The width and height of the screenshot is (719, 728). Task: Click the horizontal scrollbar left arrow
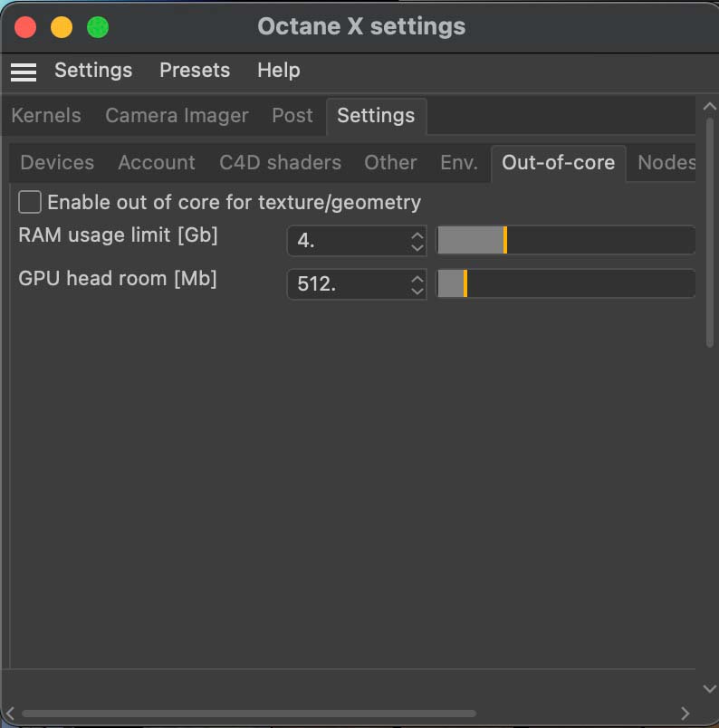pyautogui.click(x=10, y=713)
